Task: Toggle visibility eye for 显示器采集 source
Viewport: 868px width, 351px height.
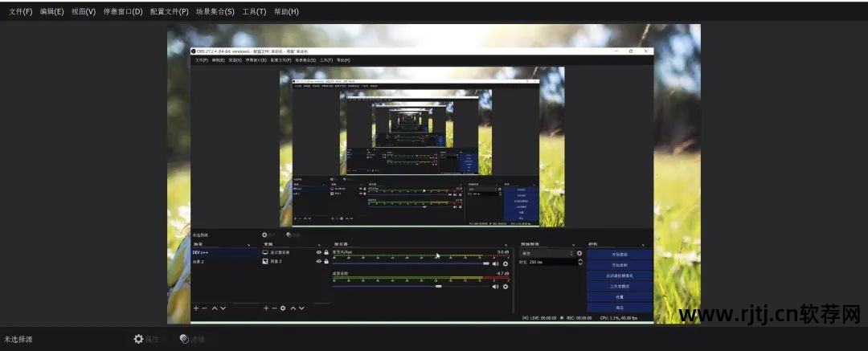Action: click(x=318, y=252)
